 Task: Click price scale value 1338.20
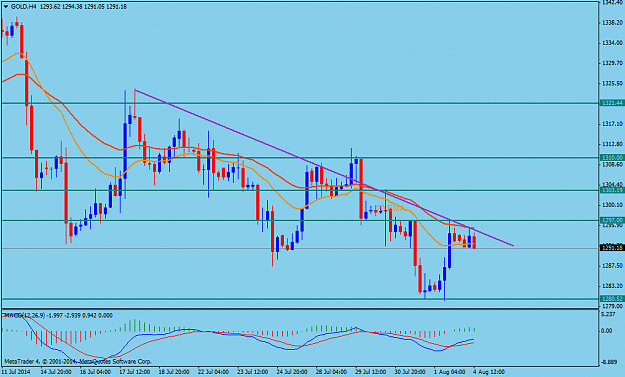coord(612,23)
